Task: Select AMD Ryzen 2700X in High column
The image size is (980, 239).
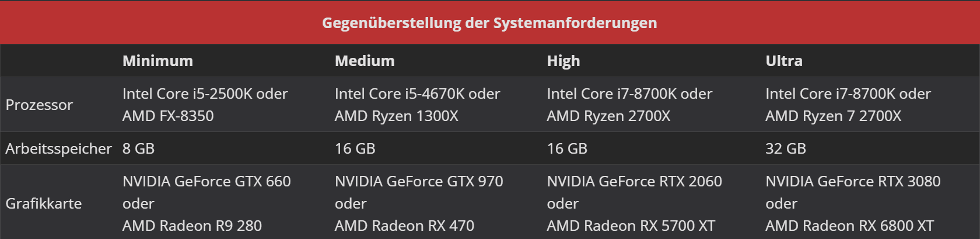Action: (608, 116)
